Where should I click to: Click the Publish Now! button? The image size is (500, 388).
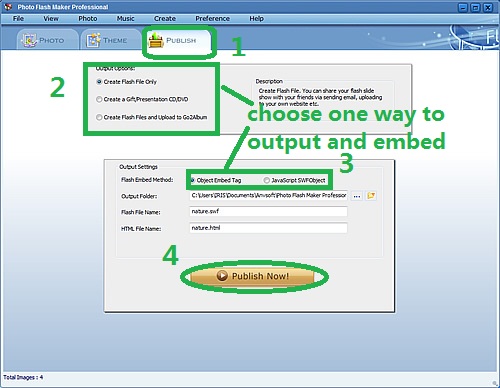252,276
